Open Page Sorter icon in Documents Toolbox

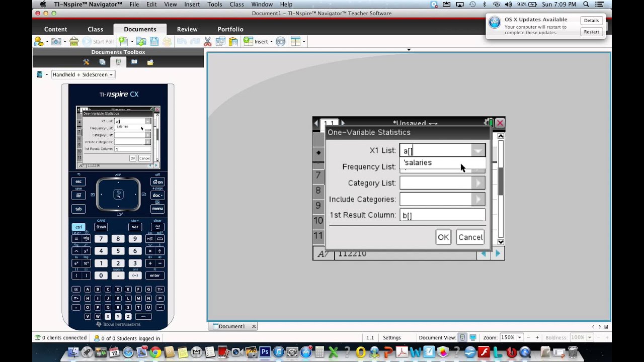pos(102,62)
